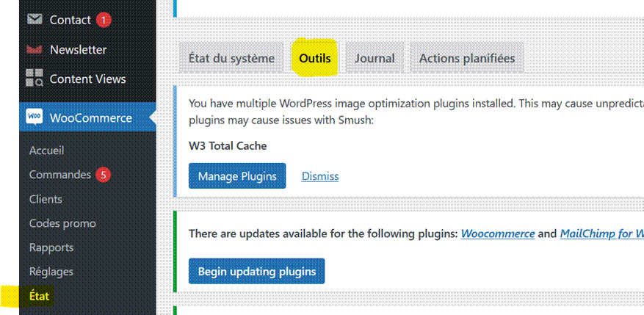Switch to the État du système tab
Image resolution: width=644 pixels, height=315 pixels.
(x=231, y=58)
